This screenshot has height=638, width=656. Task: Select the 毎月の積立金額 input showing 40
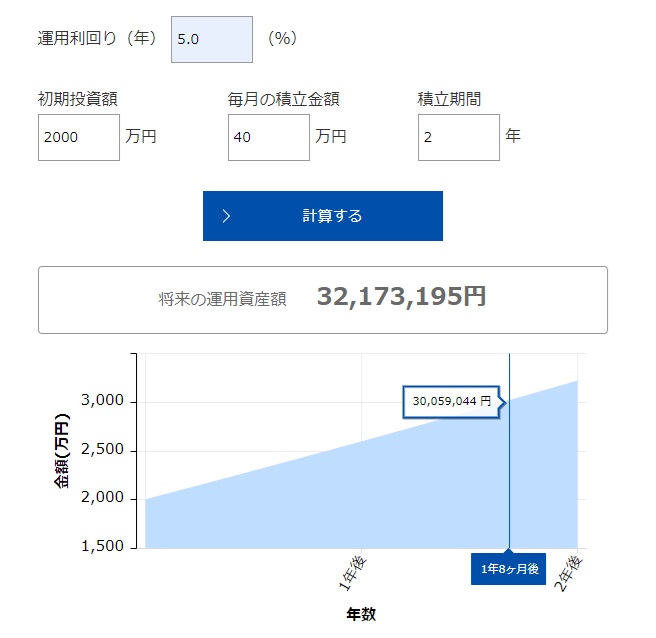pos(269,137)
